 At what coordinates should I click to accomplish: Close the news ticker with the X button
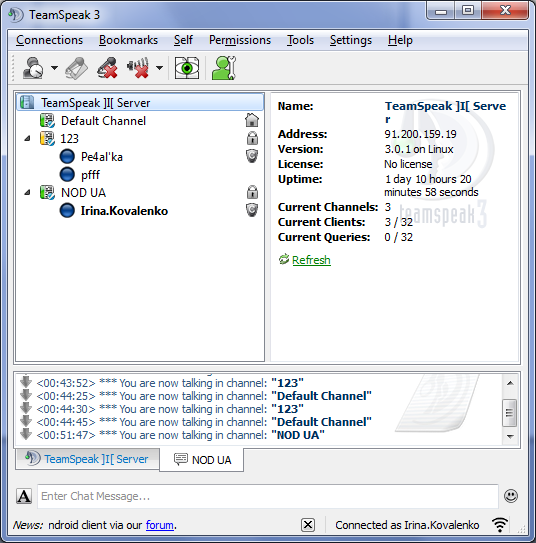click(308, 525)
